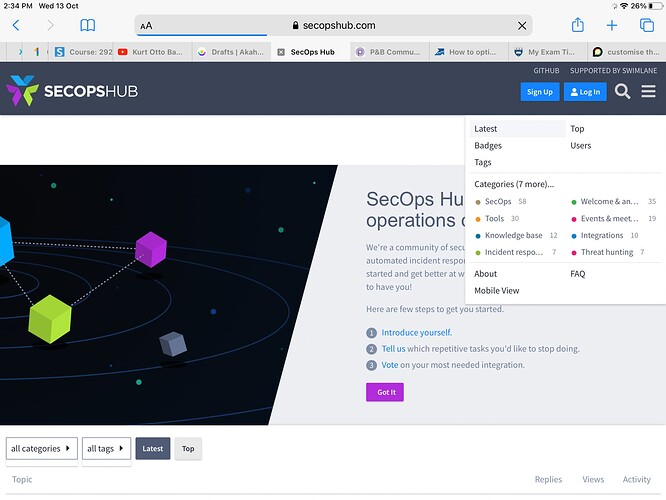The width and height of the screenshot is (666, 500).
Task: Open the GITHUB header link
Action: pyautogui.click(x=546, y=71)
